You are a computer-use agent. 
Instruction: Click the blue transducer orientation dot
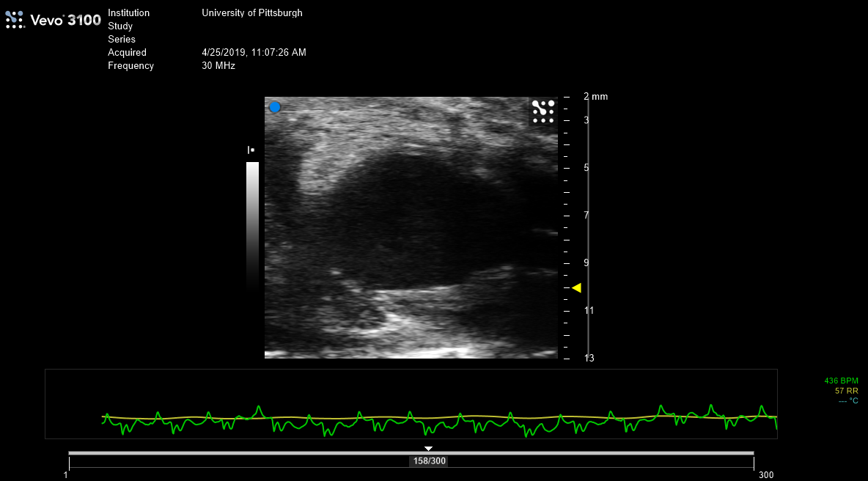pos(275,107)
